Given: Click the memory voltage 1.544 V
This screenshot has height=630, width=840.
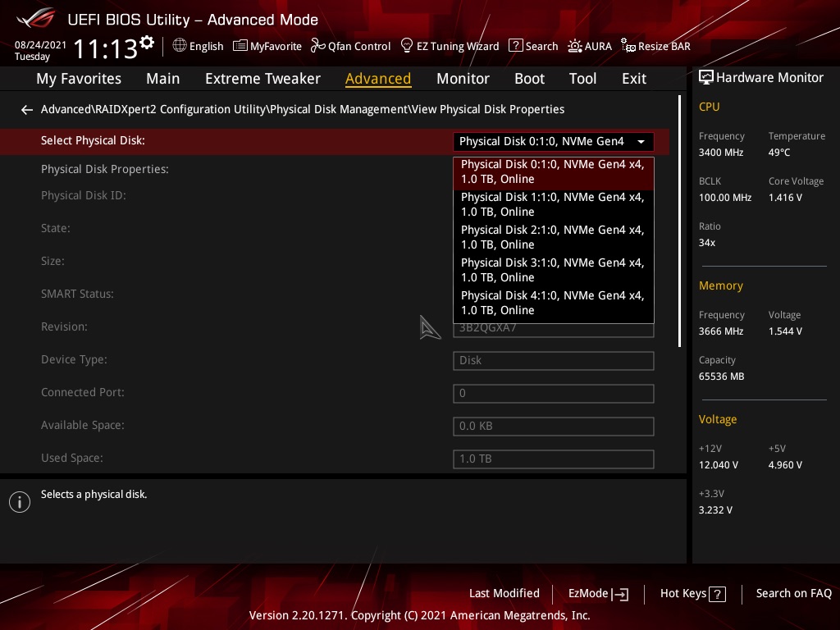Looking at the screenshot, I should pyautogui.click(x=785, y=331).
